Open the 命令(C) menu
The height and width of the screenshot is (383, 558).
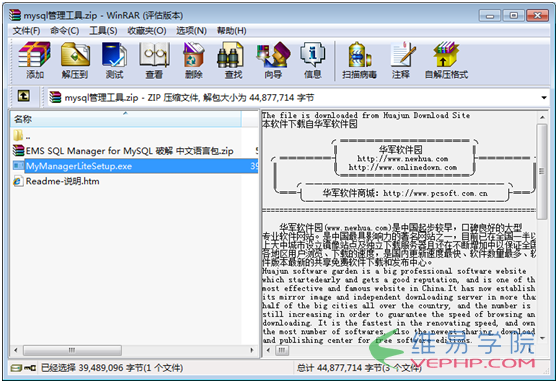[x=64, y=31]
